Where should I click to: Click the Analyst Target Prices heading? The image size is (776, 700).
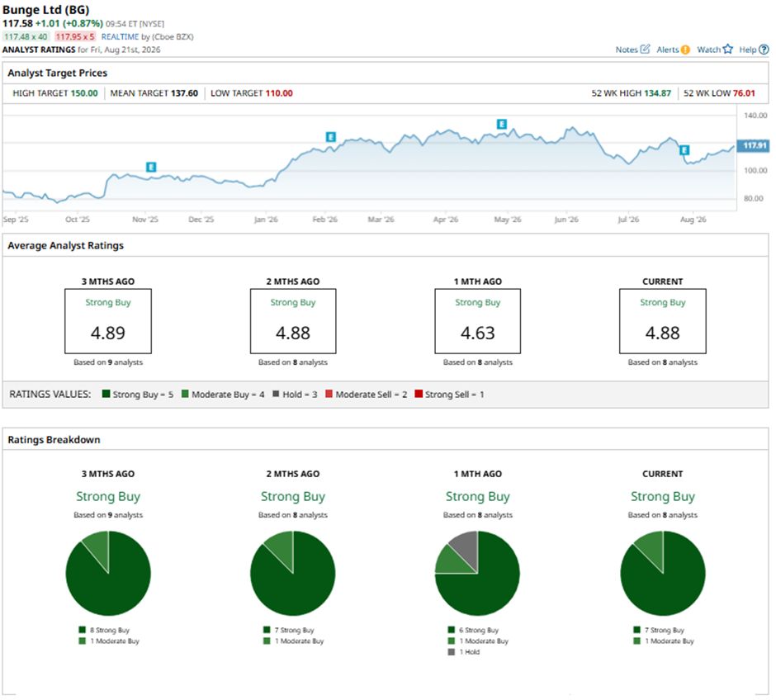pos(58,73)
